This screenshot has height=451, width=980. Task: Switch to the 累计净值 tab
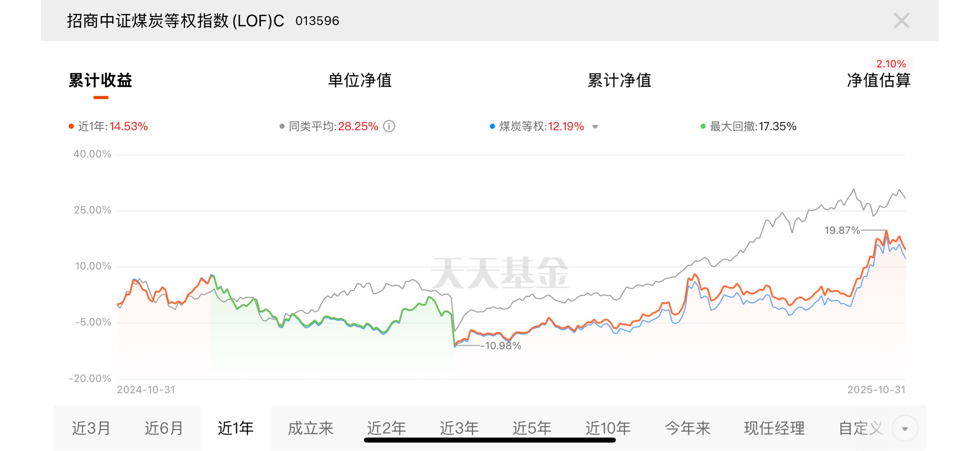coord(619,81)
